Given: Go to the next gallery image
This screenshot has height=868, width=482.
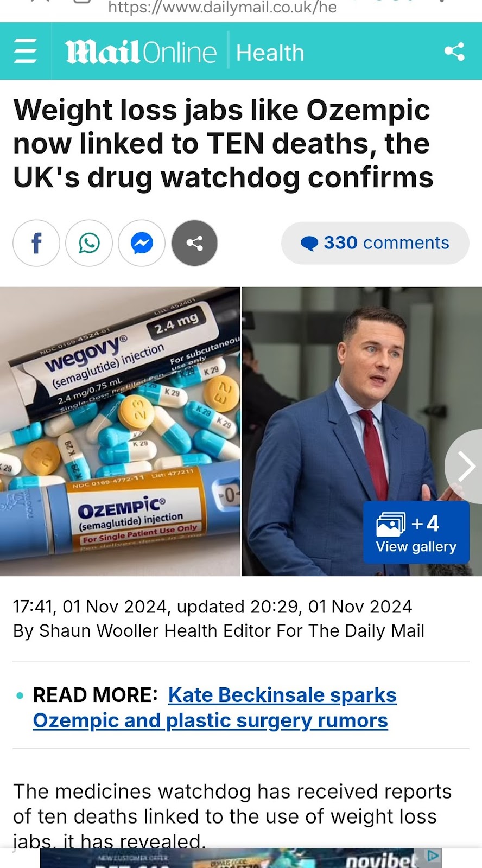Looking at the screenshot, I should click(465, 466).
